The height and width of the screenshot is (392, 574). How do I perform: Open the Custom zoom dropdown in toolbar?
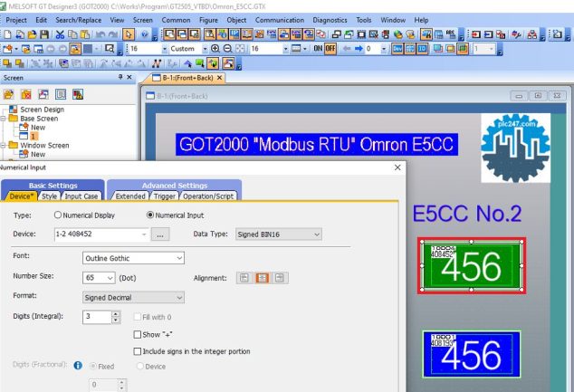205,48
